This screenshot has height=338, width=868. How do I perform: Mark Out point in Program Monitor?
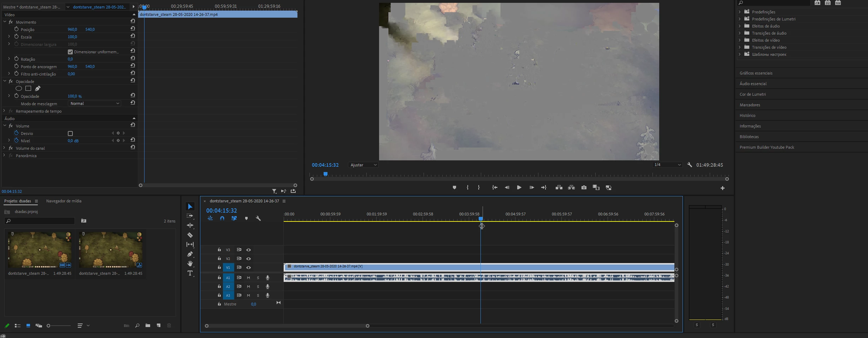click(479, 188)
